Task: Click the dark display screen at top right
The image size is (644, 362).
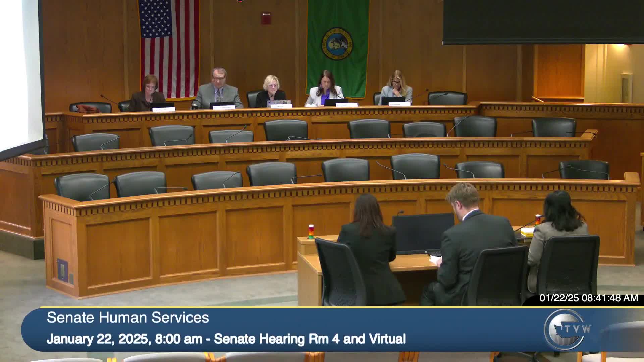Action: (543, 22)
